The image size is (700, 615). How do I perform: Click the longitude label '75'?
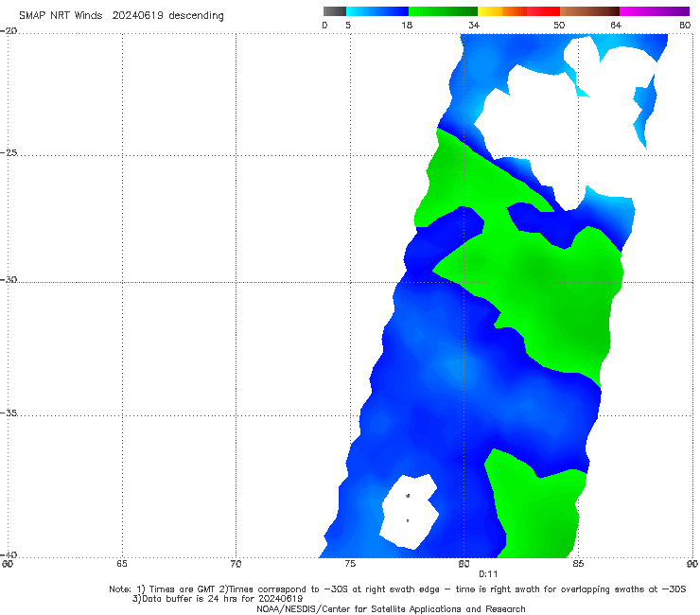(350, 564)
